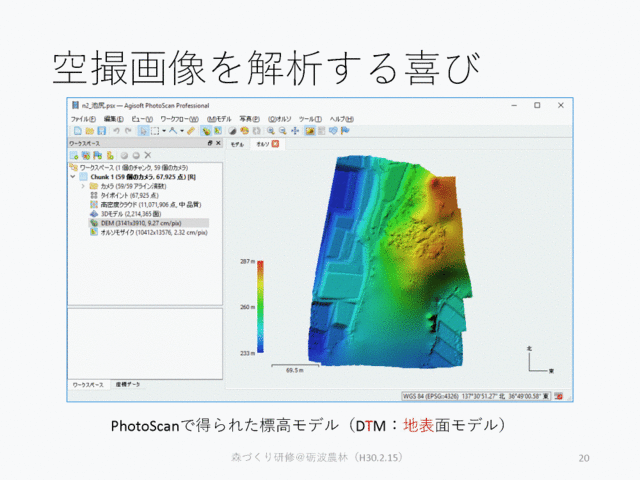Add a chunk in Workspace toolbar
Viewport: 640px width, 480px height.
[x=74, y=155]
